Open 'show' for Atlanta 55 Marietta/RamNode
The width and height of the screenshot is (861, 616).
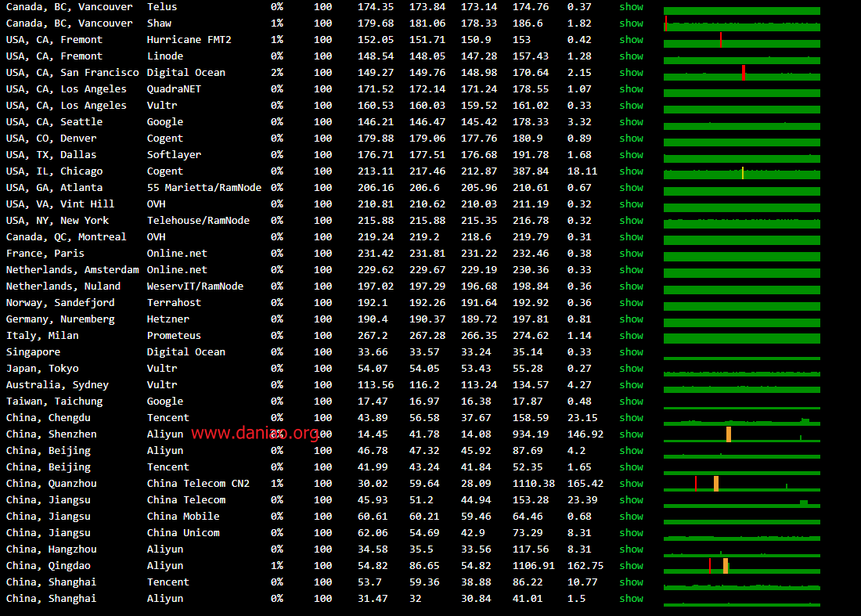[631, 188]
